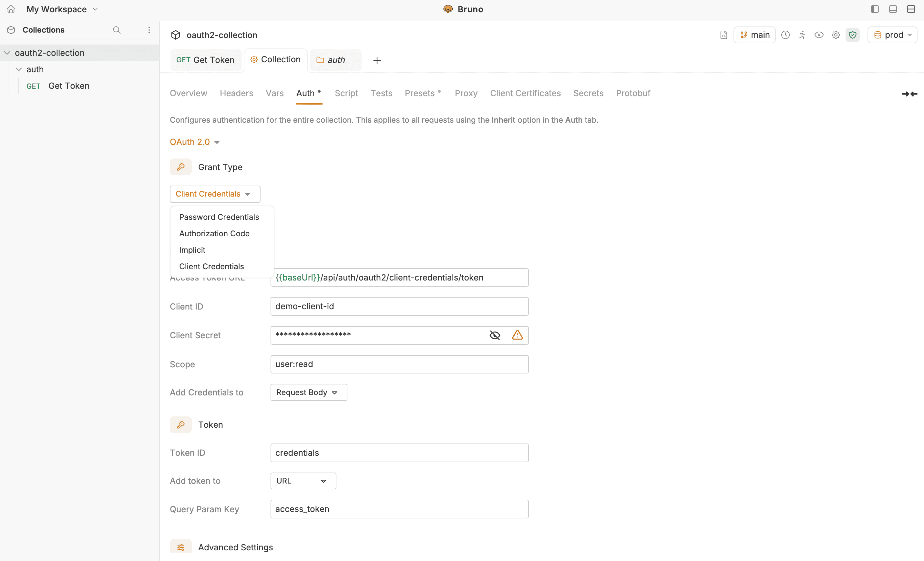Switch to the Script tab
The width and height of the screenshot is (924, 561).
346,93
